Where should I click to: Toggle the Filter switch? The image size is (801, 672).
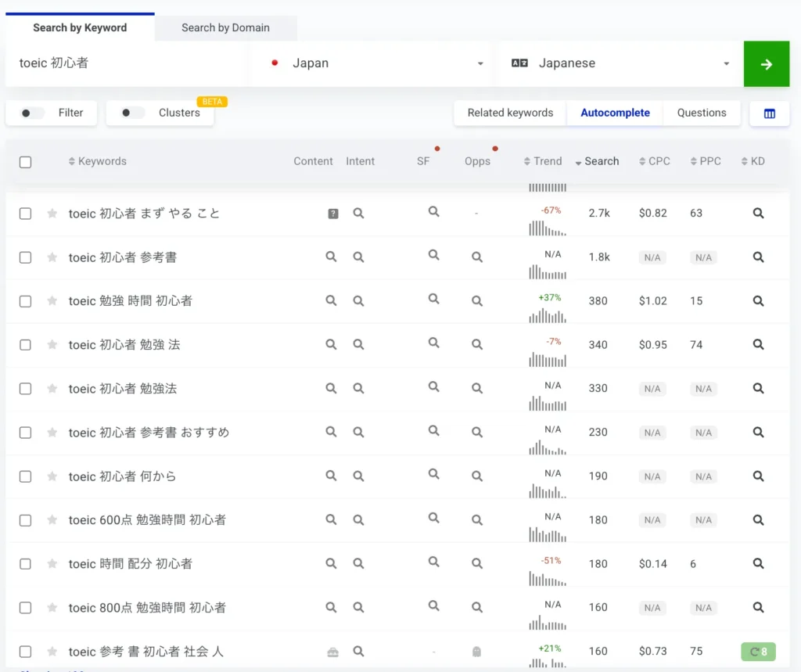pos(32,113)
